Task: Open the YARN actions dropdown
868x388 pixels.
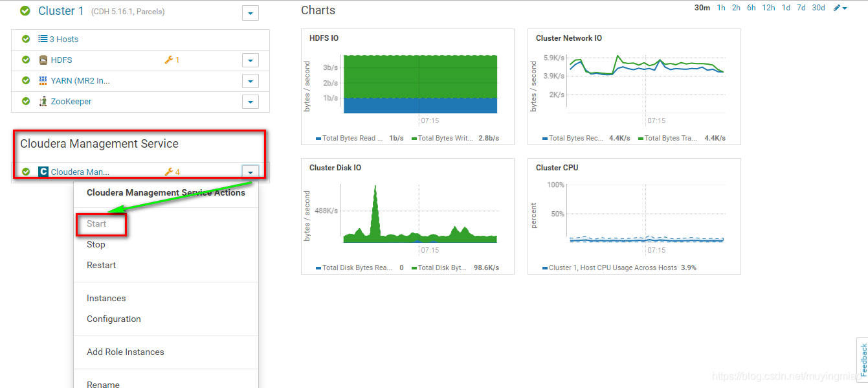Action: tap(250, 81)
